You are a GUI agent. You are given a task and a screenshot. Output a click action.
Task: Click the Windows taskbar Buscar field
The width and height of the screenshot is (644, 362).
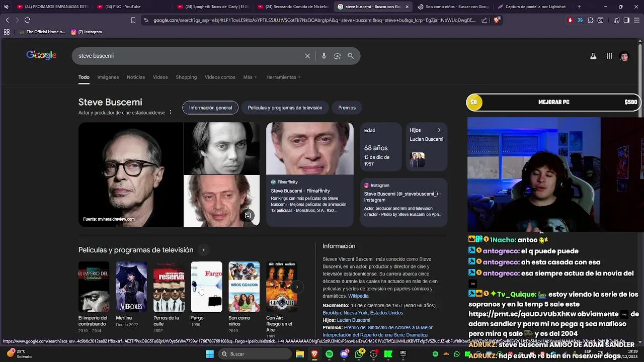tap(255, 354)
